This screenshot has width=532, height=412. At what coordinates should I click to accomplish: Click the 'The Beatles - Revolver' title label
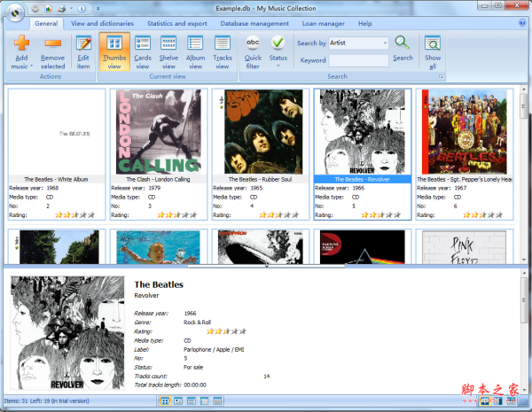[363, 179]
